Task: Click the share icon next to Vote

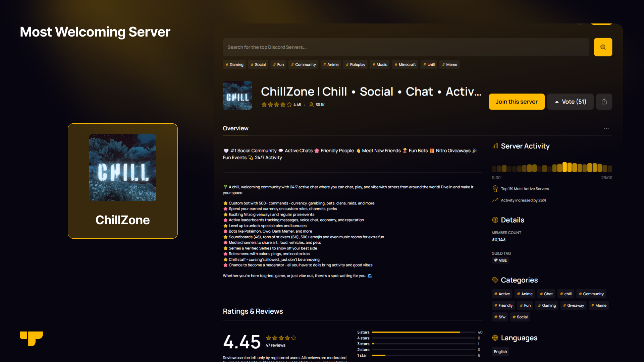Action: coord(604,102)
